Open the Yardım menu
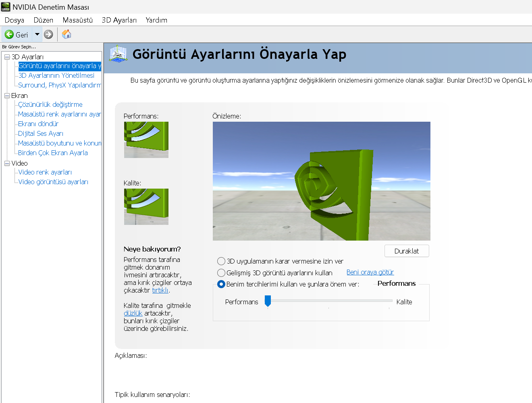This screenshot has width=532, height=403. [156, 20]
